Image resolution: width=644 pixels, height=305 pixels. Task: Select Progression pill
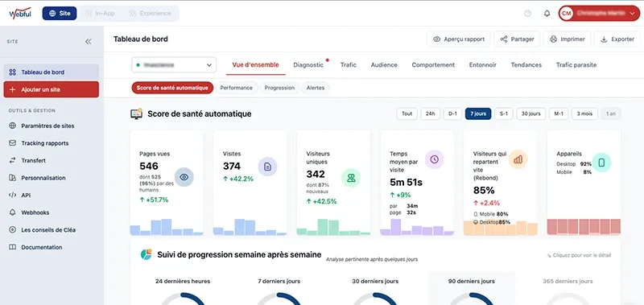coord(279,88)
